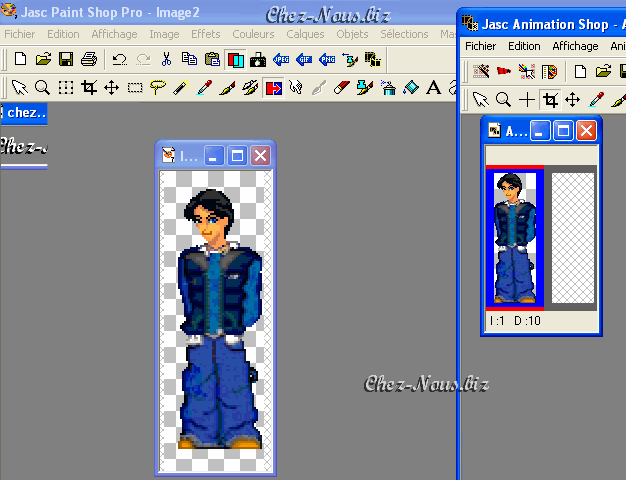Select the Deformation tool with dotted square
626x480 pixels.
[66, 87]
